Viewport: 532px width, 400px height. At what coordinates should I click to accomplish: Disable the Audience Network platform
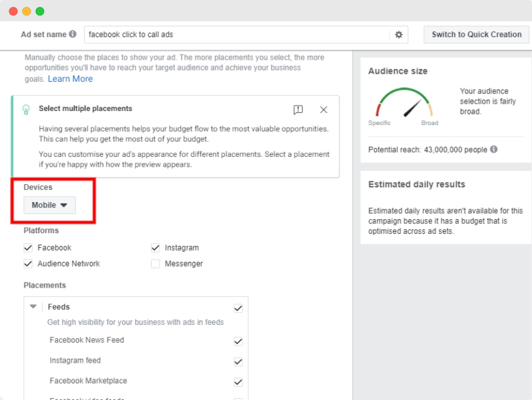28,263
